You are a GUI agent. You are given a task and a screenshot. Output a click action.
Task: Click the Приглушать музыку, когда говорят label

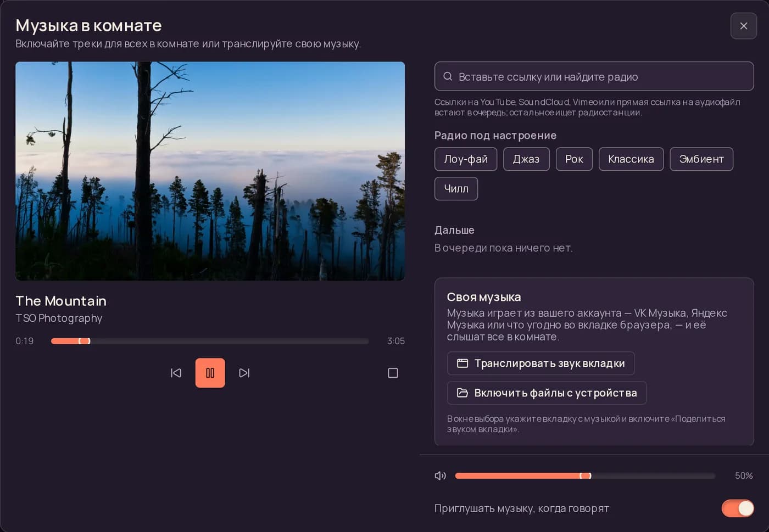pyautogui.click(x=522, y=508)
